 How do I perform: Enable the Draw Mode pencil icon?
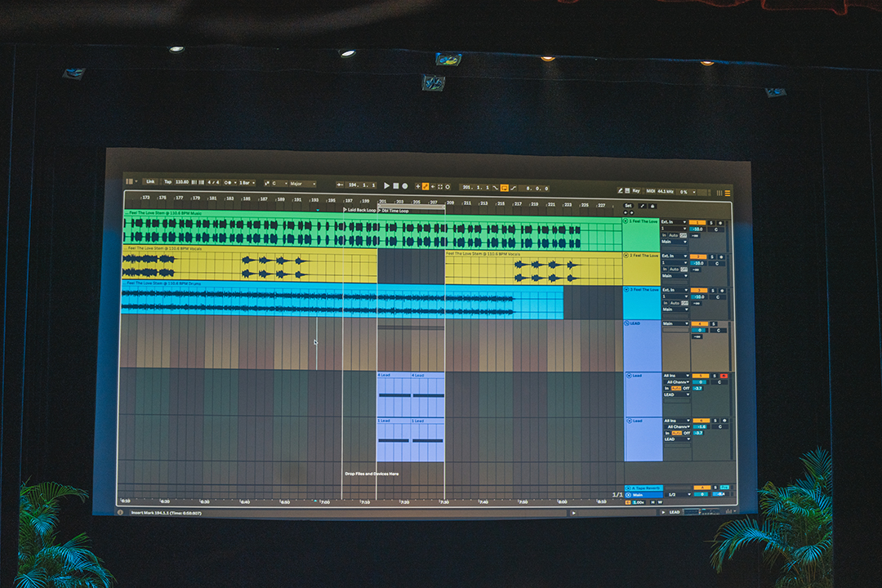point(618,190)
